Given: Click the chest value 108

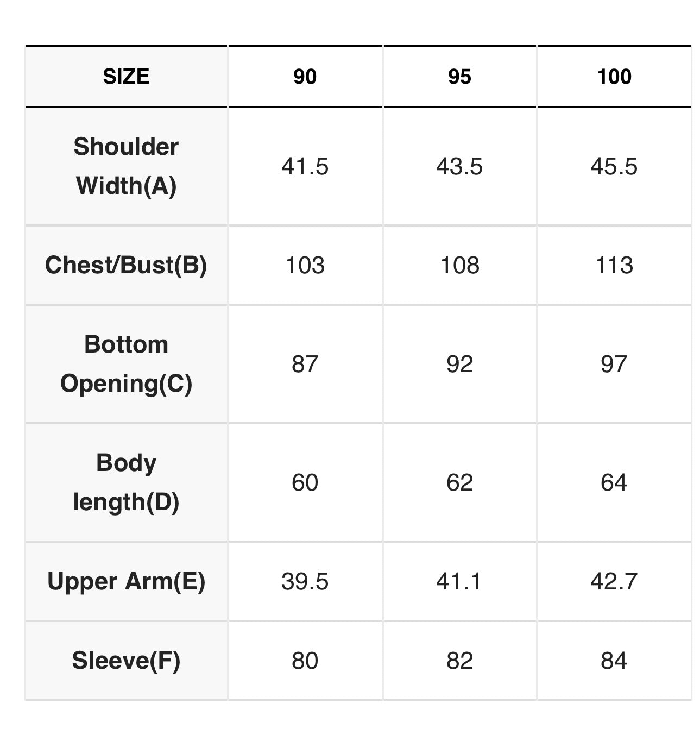Looking at the screenshot, I should 459,265.
